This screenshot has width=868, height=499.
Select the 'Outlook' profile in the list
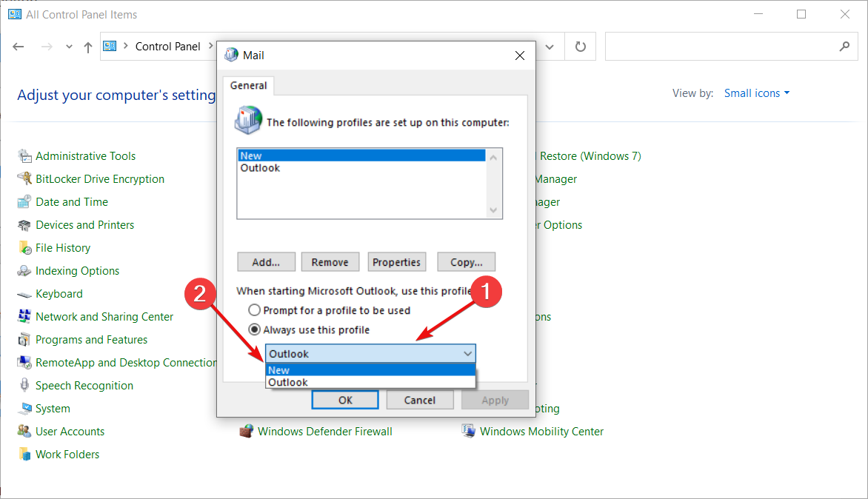click(361, 167)
